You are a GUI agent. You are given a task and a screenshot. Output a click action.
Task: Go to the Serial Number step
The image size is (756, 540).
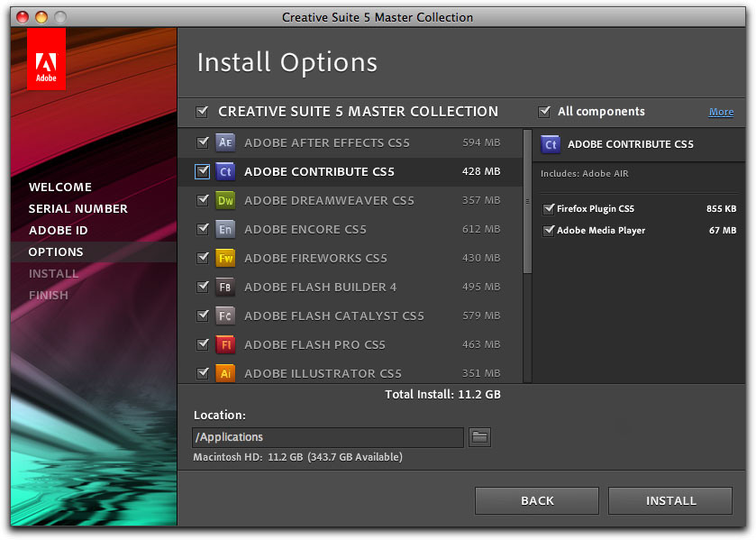click(x=77, y=209)
